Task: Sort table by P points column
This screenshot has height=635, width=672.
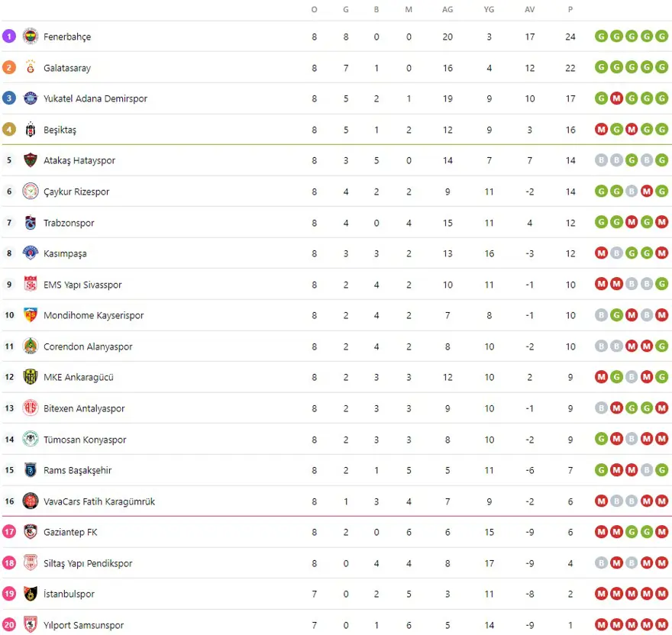Action: pyautogui.click(x=570, y=9)
